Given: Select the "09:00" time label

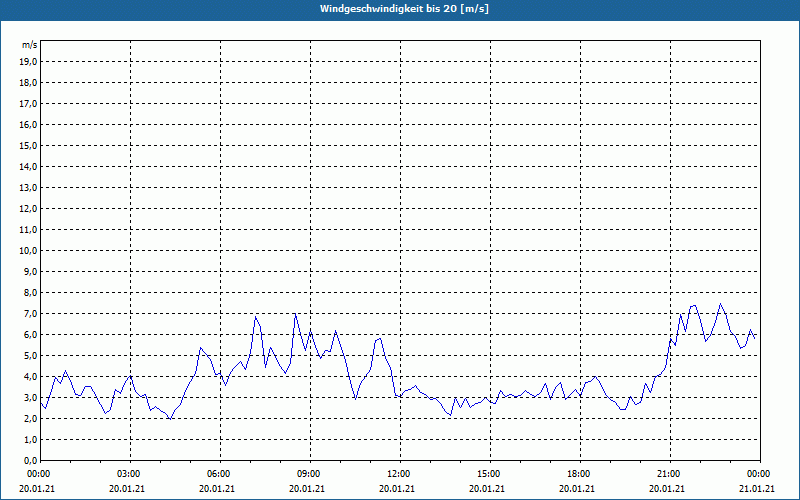Looking at the screenshot, I should tap(310, 474).
